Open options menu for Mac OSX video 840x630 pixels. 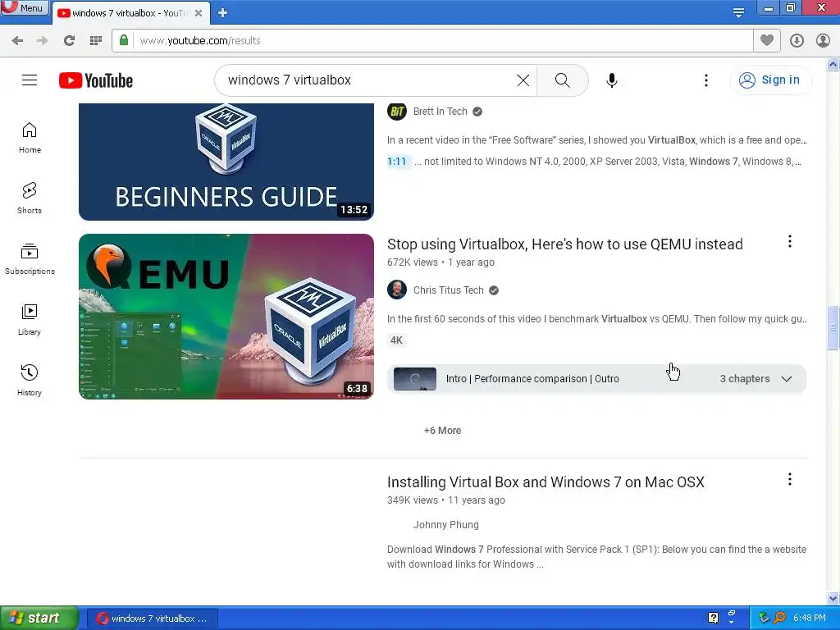pyautogui.click(x=790, y=479)
